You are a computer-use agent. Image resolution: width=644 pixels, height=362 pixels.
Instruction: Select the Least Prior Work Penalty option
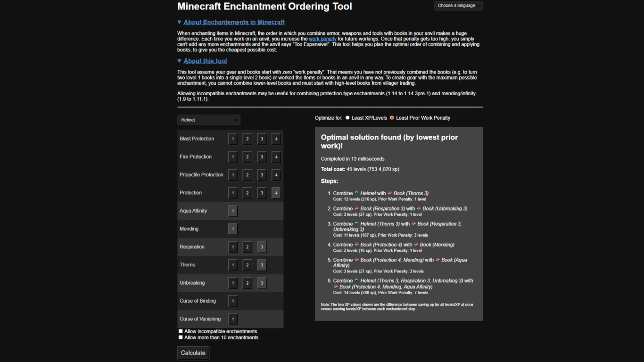[x=392, y=118]
